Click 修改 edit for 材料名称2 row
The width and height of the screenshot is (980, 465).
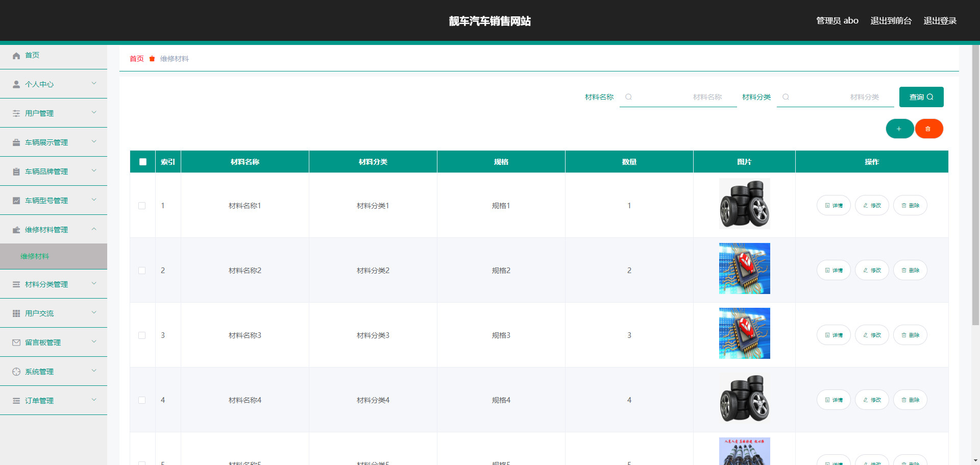(872, 270)
